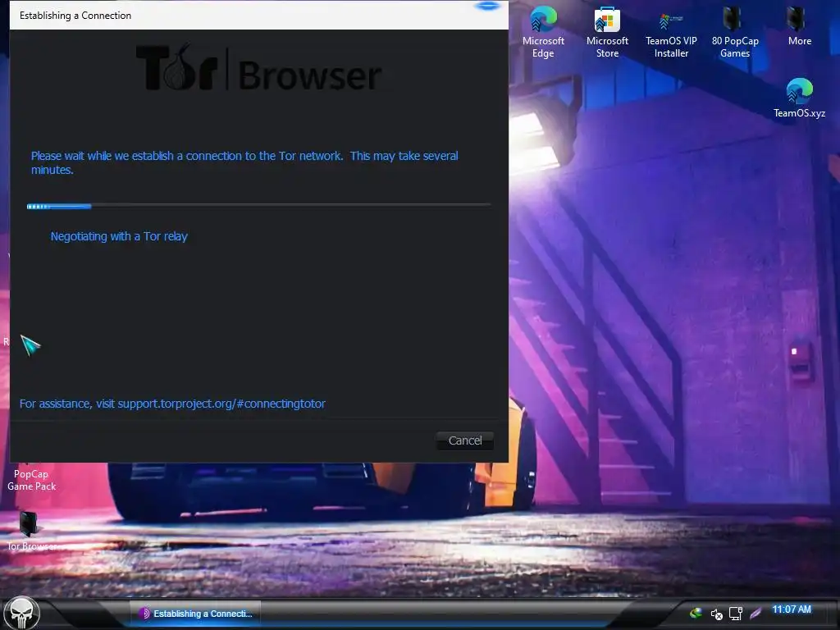Open the 80 PopCap Games shortcut
The width and height of the screenshot is (840, 630).
735,32
